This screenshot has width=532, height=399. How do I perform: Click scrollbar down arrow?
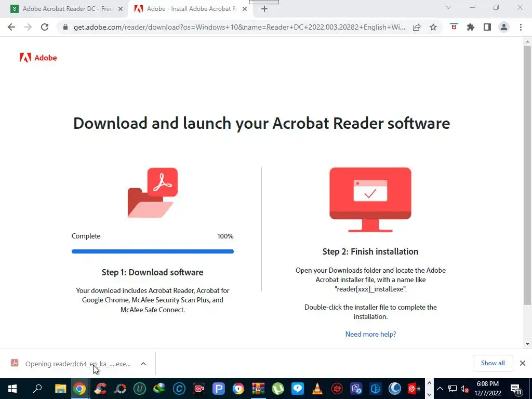pyautogui.click(x=527, y=344)
